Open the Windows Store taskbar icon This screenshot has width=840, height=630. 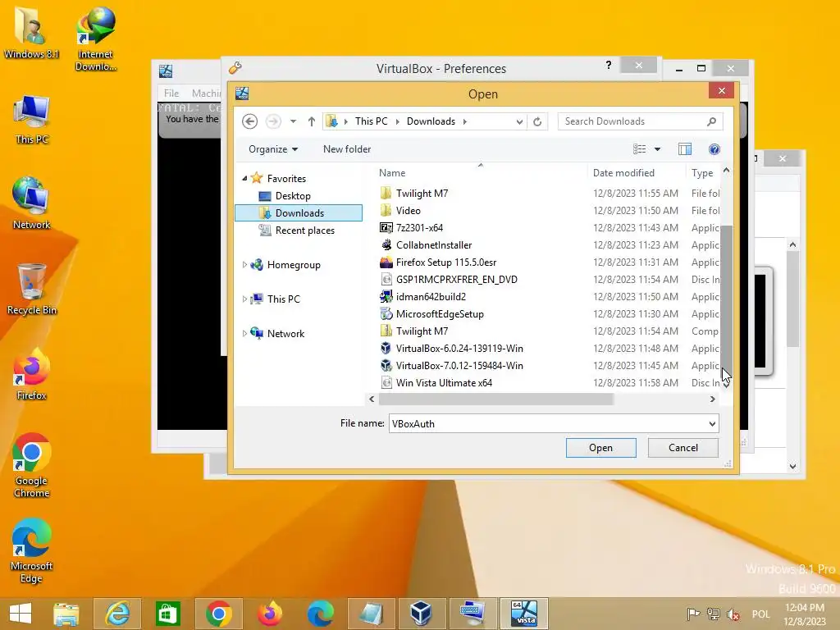coord(167,614)
